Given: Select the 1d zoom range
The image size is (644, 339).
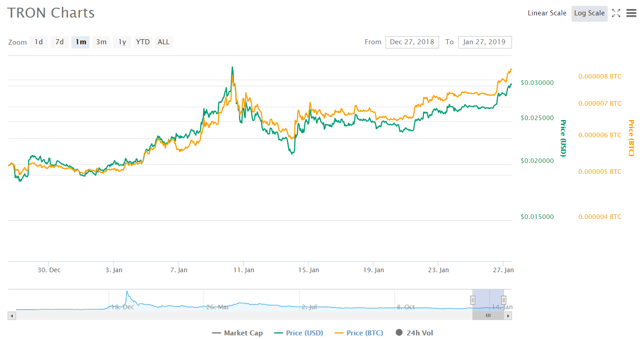Looking at the screenshot, I should pos(38,42).
